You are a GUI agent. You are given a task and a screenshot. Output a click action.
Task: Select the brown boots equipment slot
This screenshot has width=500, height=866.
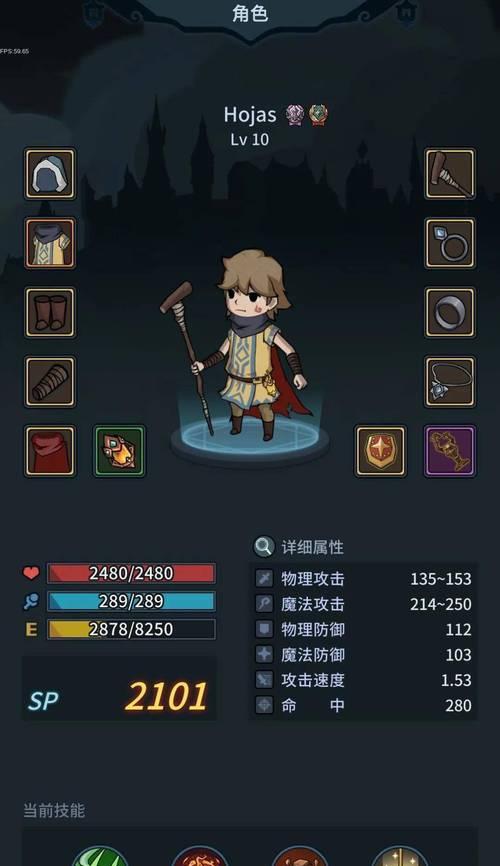[x=50, y=312]
